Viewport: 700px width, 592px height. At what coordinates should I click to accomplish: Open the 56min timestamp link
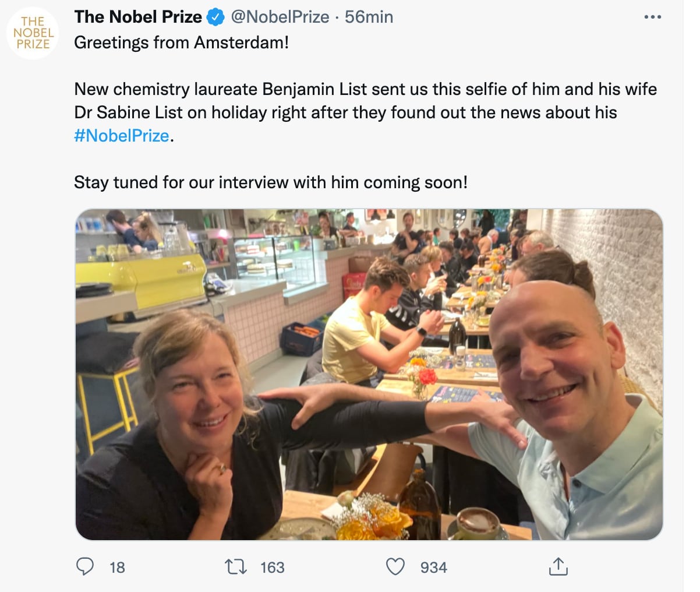pos(369,17)
